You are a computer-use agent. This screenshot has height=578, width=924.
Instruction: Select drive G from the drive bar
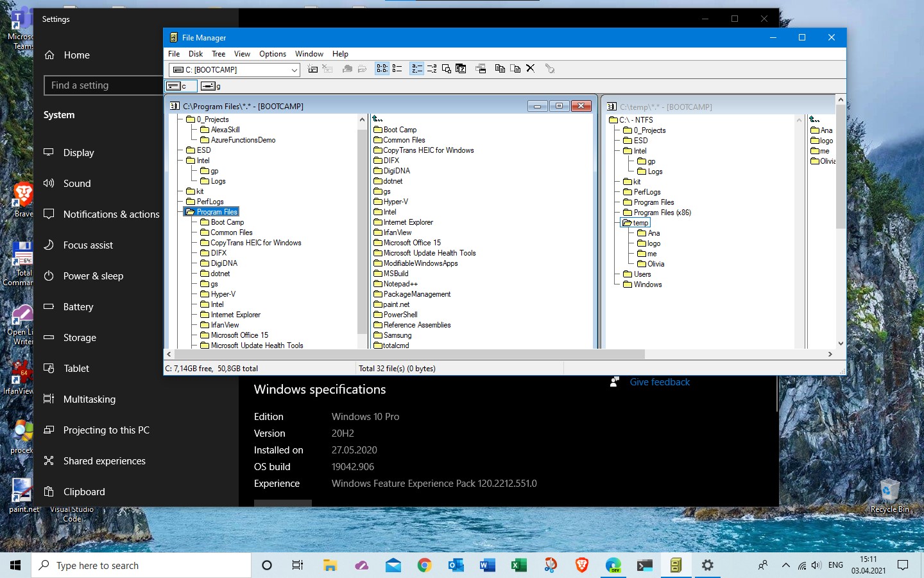pos(207,85)
